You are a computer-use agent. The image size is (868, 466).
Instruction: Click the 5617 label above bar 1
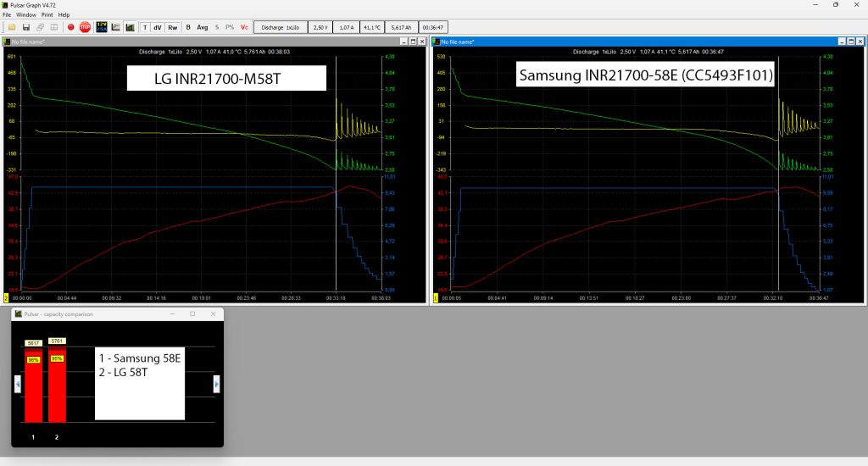point(33,343)
